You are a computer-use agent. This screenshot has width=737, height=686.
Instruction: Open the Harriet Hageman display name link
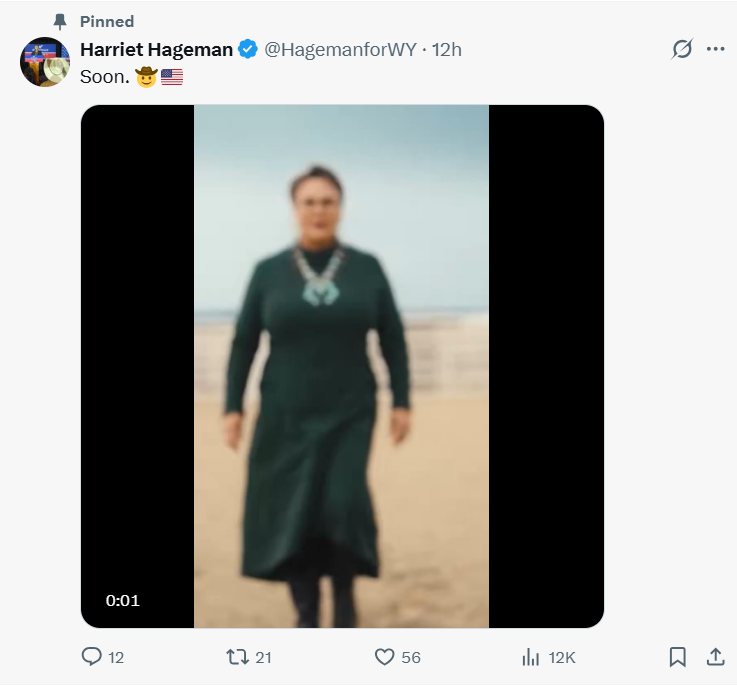(156, 50)
